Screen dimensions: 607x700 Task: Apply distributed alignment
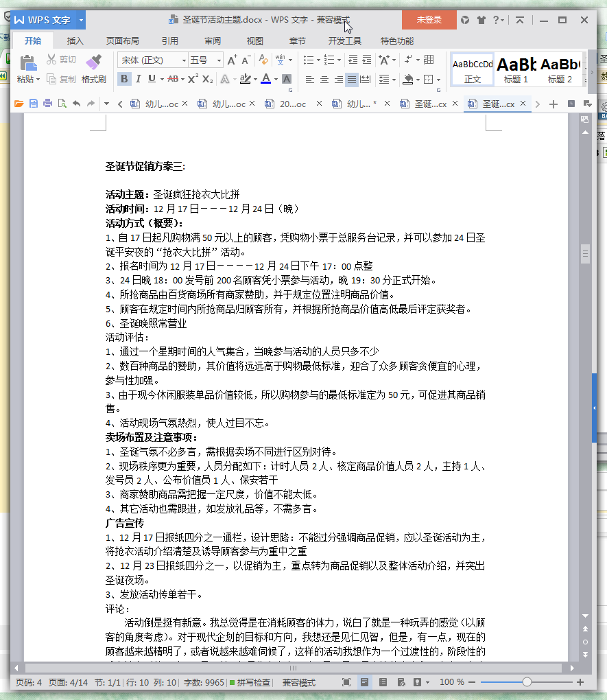tap(365, 80)
